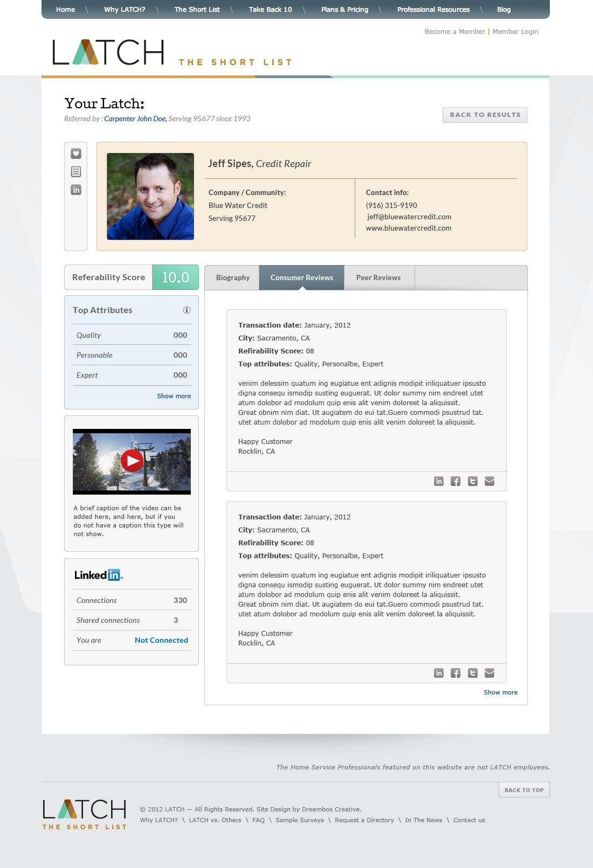Click the Back to Top button
Image resolution: width=593 pixels, height=868 pixels.
[x=524, y=790]
